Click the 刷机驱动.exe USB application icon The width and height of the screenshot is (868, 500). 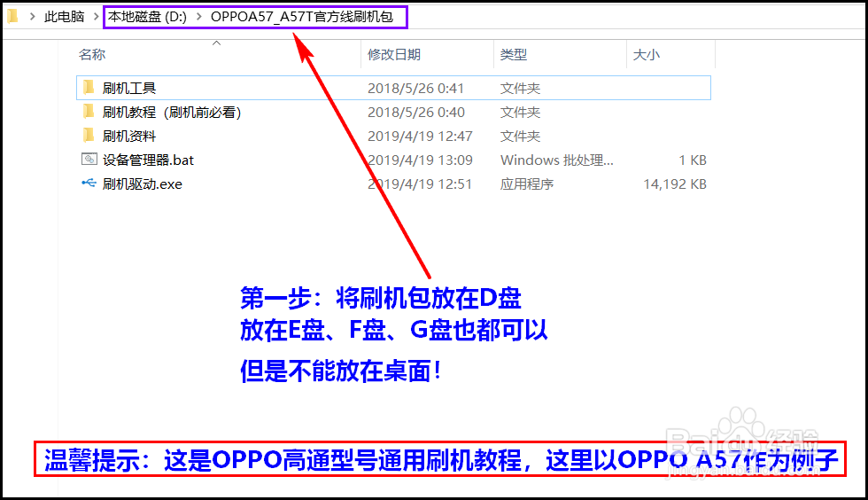[89, 183]
